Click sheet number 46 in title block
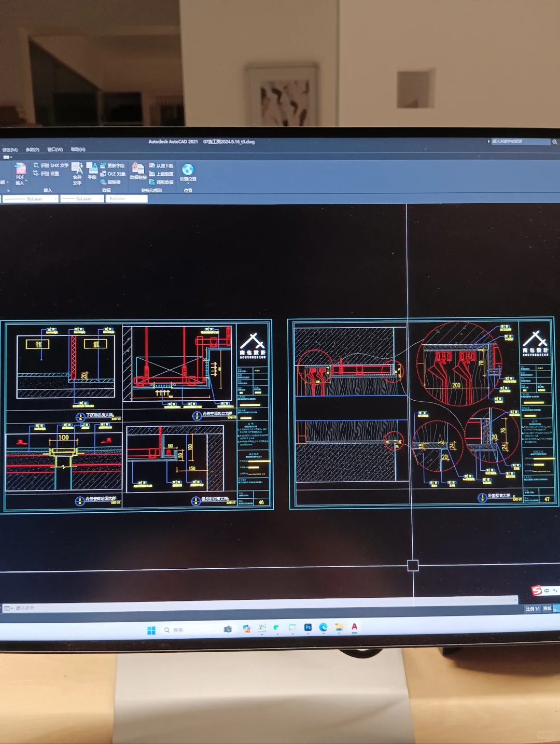Screen dimensions: 560x744 [261, 502]
